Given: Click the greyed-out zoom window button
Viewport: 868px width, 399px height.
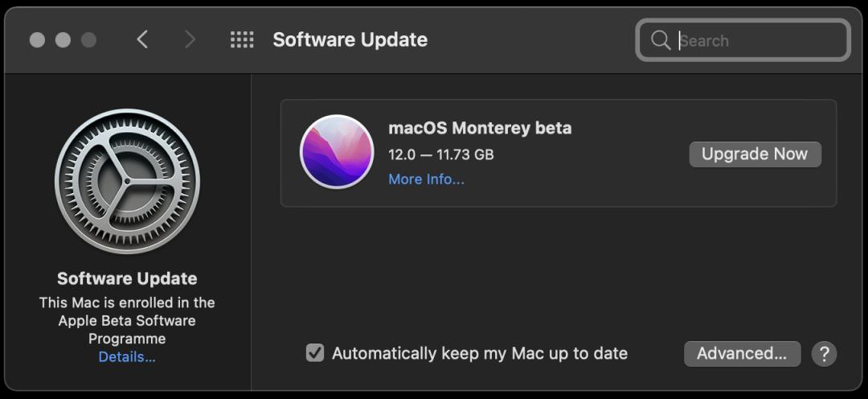Looking at the screenshot, I should click(88, 39).
